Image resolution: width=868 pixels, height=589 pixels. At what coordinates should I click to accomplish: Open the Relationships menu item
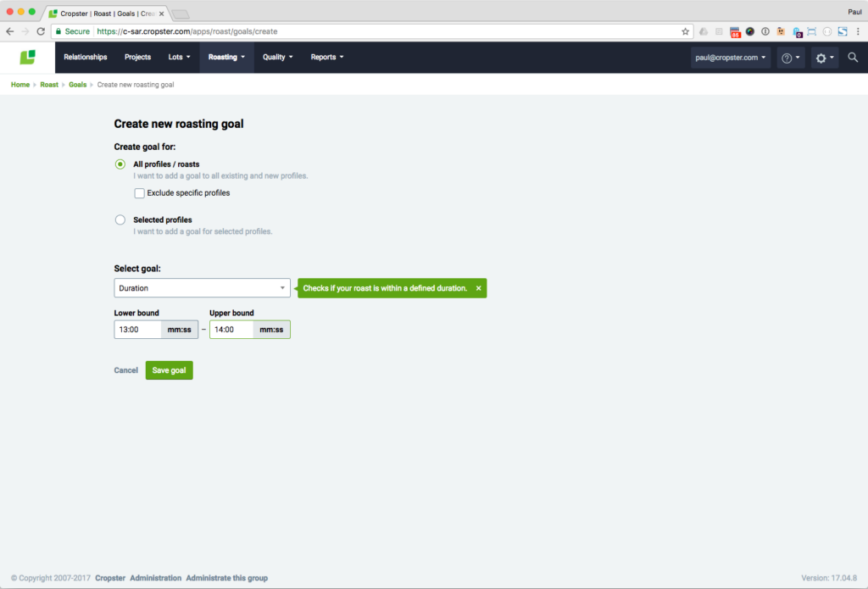click(86, 57)
